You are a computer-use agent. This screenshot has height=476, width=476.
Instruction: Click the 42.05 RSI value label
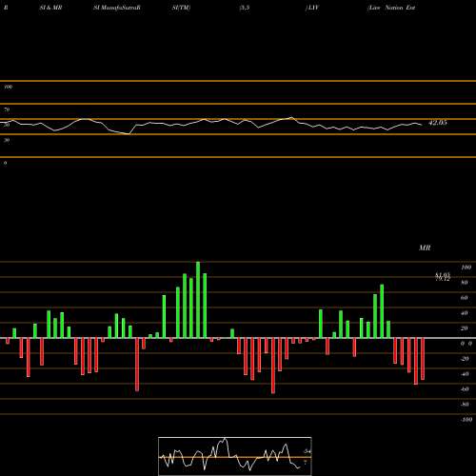click(x=438, y=123)
